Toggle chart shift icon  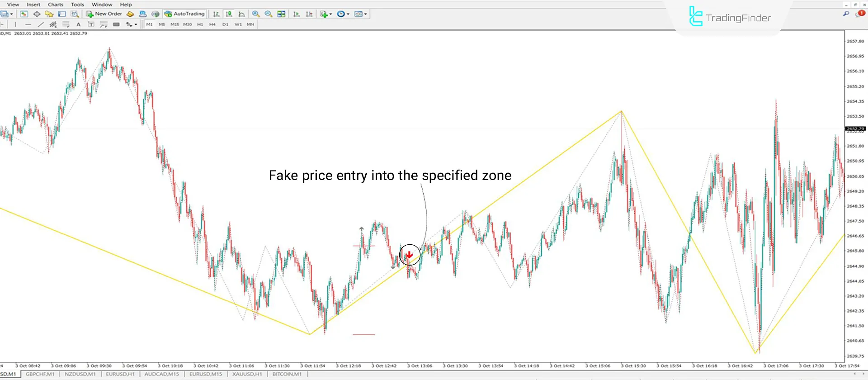pyautogui.click(x=309, y=14)
